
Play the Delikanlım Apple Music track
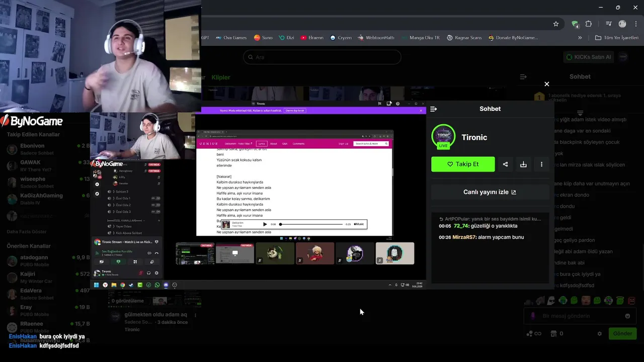265,224
